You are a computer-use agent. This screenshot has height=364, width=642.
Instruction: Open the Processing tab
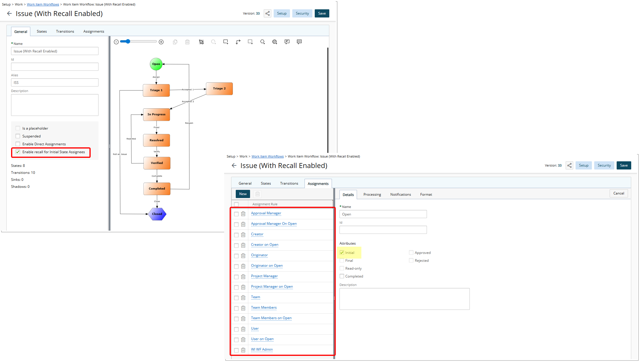pyautogui.click(x=372, y=195)
